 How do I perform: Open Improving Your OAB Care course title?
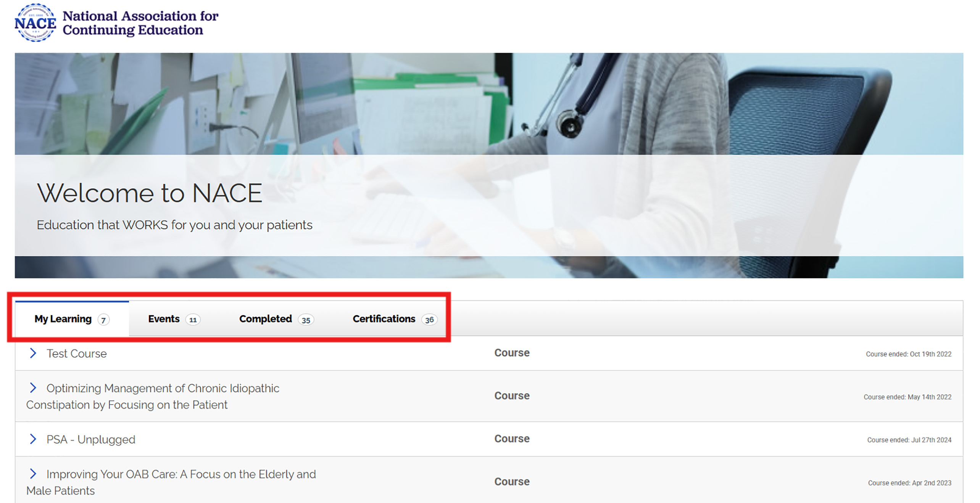[x=181, y=474]
